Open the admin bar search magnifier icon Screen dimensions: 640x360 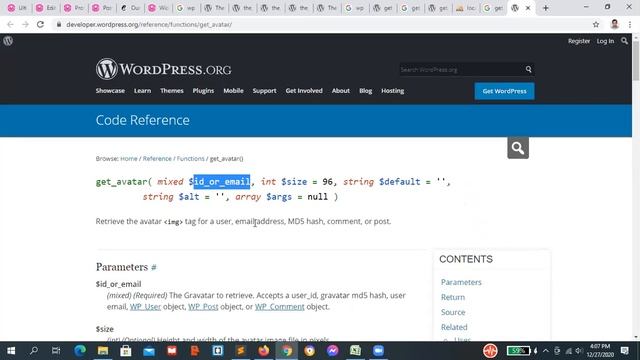tap(624, 41)
